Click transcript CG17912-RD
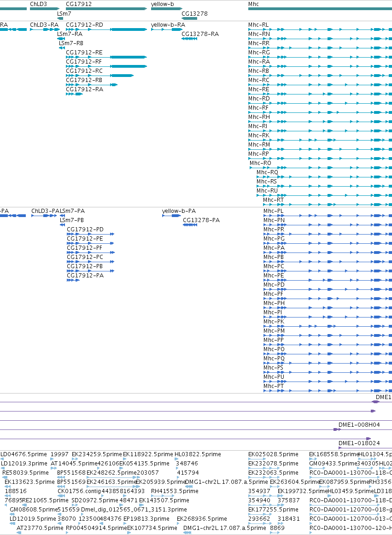The width and height of the screenshot is (392, 535). click(84, 25)
